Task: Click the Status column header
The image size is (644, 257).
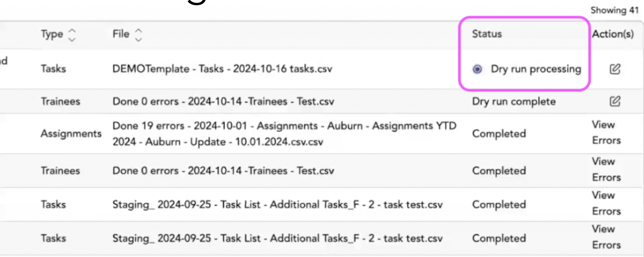Action: 487,34
